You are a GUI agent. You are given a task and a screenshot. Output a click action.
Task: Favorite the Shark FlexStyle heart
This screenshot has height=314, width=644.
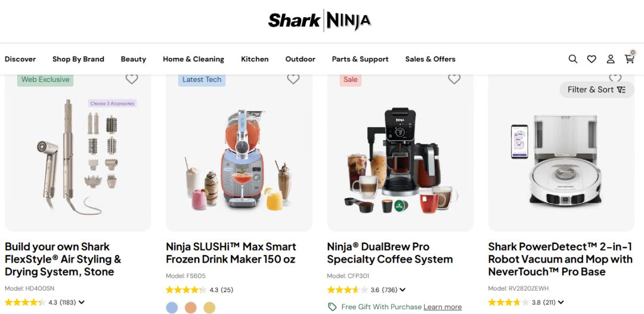pos(132,79)
